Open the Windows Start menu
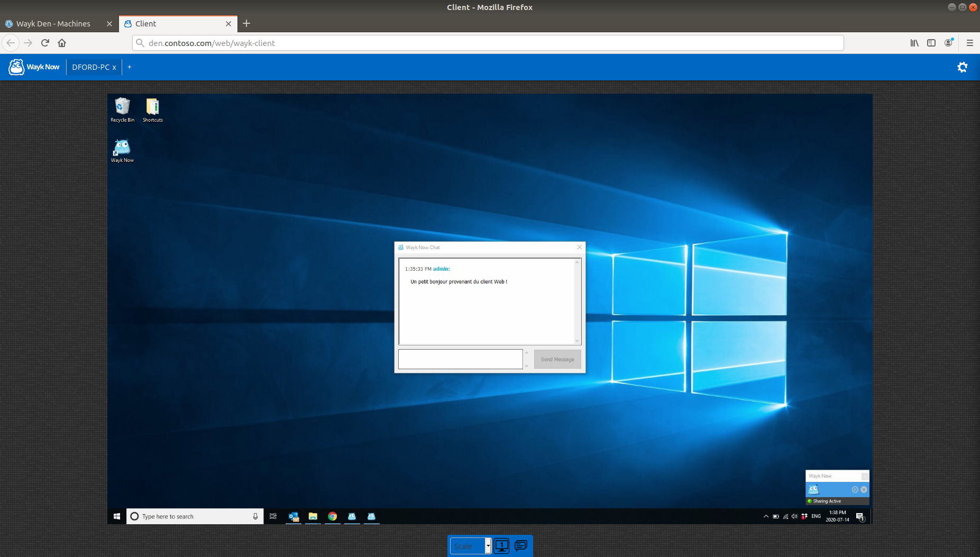This screenshot has width=980, height=557. click(x=117, y=516)
